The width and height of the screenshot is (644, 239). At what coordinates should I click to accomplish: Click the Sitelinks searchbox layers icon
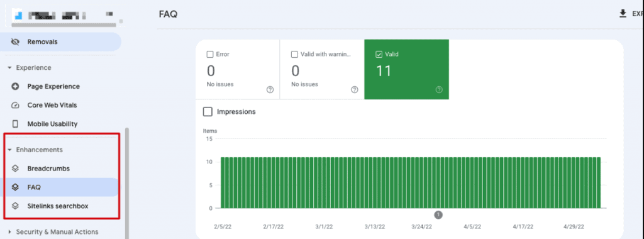(x=15, y=206)
